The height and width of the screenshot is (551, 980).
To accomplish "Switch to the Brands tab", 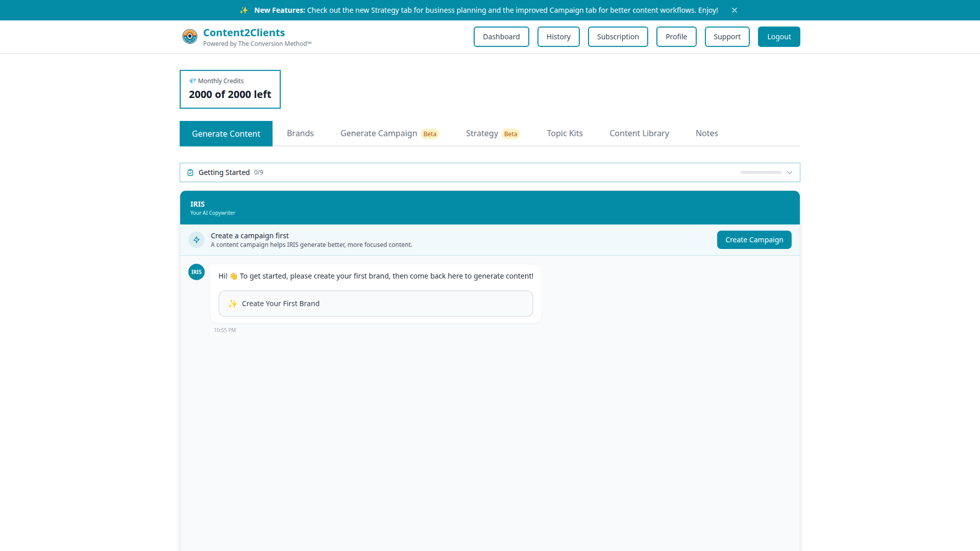I will (300, 133).
